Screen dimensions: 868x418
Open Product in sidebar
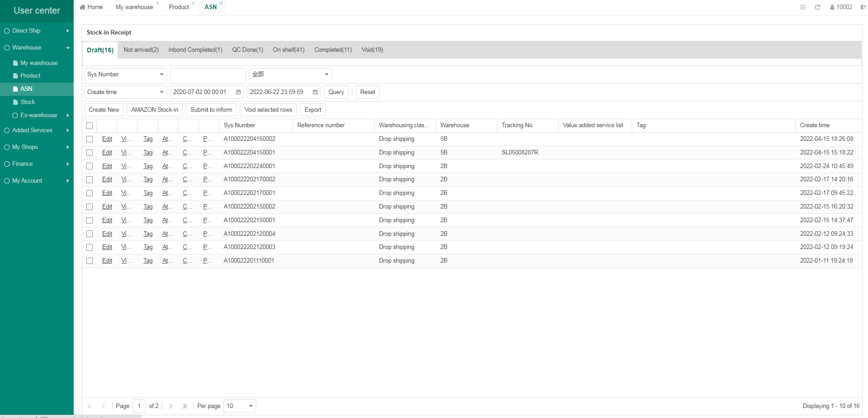(x=37, y=76)
